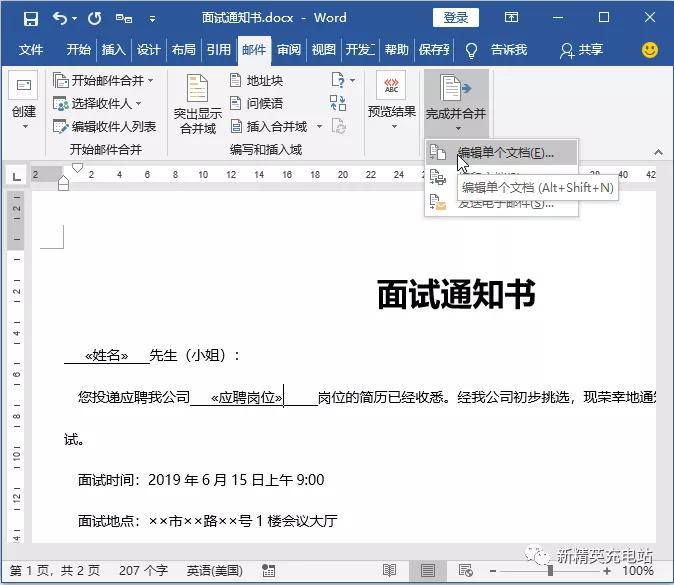674x585 pixels.
Task: Switch to the 视图 tab
Action: point(323,50)
